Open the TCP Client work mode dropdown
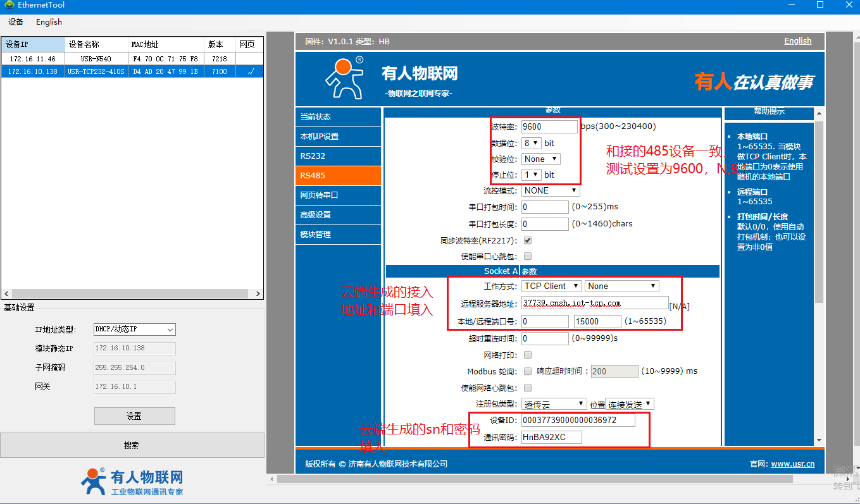860x504 pixels. 552,286
